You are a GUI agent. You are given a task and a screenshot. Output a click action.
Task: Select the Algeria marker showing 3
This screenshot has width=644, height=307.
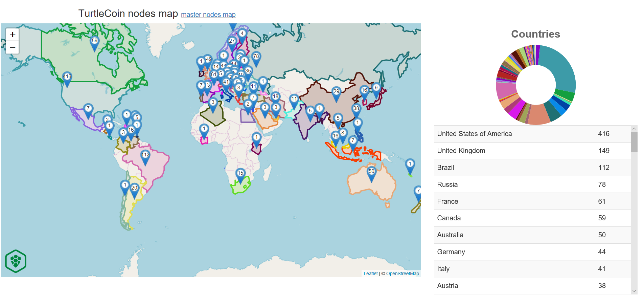[213, 105]
